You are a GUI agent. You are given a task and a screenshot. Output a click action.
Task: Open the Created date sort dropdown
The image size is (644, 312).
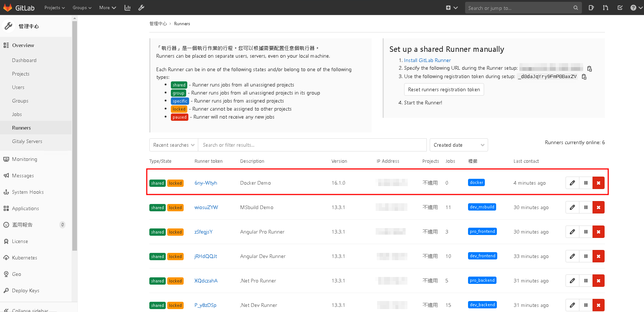pos(459,145)
